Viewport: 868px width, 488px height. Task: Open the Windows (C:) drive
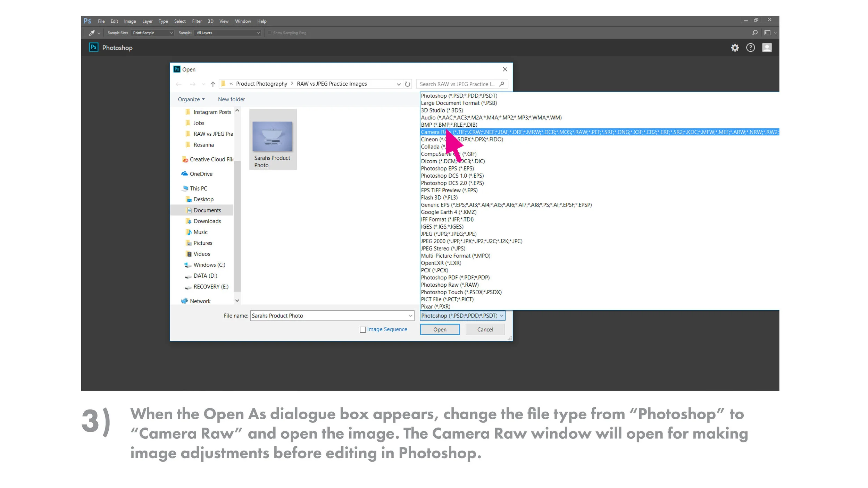(205, 265)
